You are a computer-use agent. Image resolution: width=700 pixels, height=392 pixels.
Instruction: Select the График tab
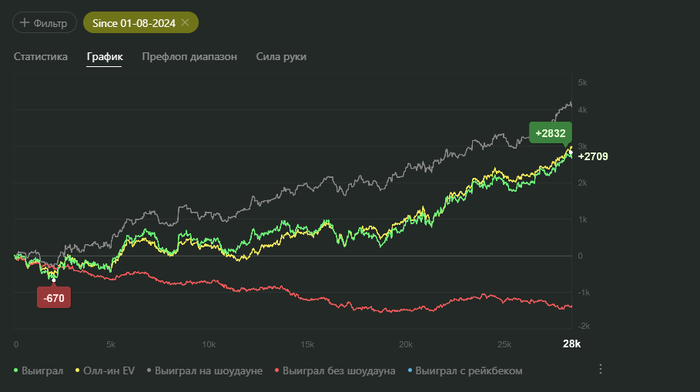104,57
